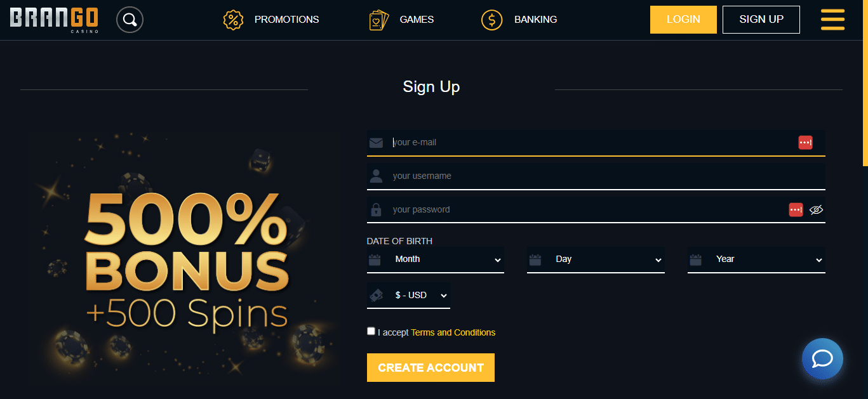868x399 pixels.
Task: Click the Brango Casino logo
Action: (x=54, y=19)
